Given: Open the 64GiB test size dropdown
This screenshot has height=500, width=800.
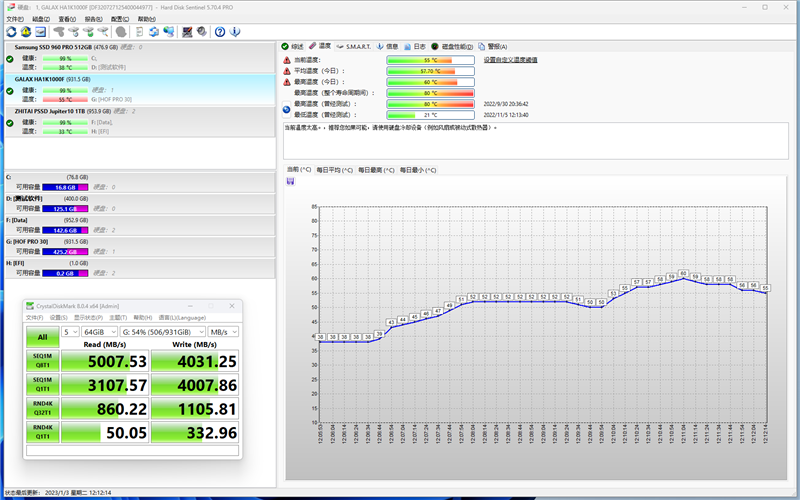Looking at the screenshot, I should (101, 331).
